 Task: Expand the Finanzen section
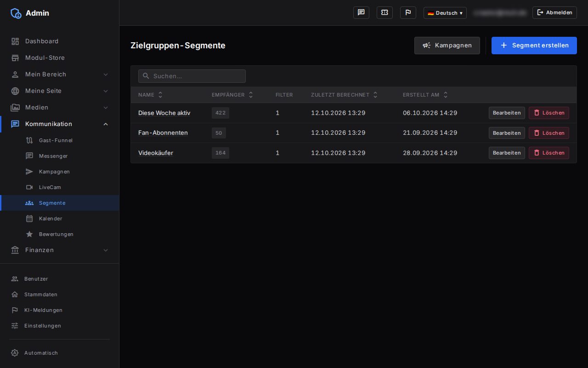coord(59,250)
